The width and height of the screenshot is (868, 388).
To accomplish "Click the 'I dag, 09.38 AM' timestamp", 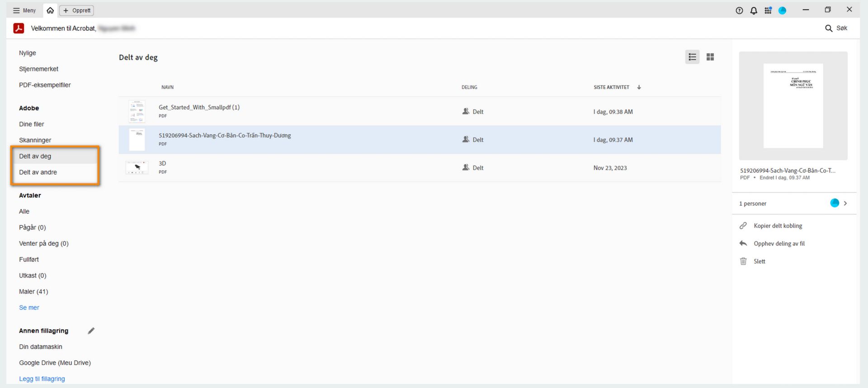I will pyautogui.click(x=613, y=112).
